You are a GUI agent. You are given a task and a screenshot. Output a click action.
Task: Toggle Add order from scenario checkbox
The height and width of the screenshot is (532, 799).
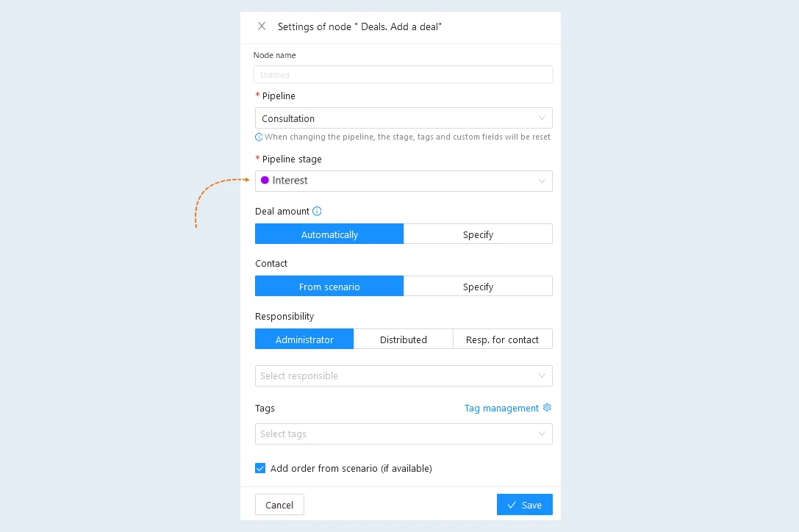click(x=260, y=468)
